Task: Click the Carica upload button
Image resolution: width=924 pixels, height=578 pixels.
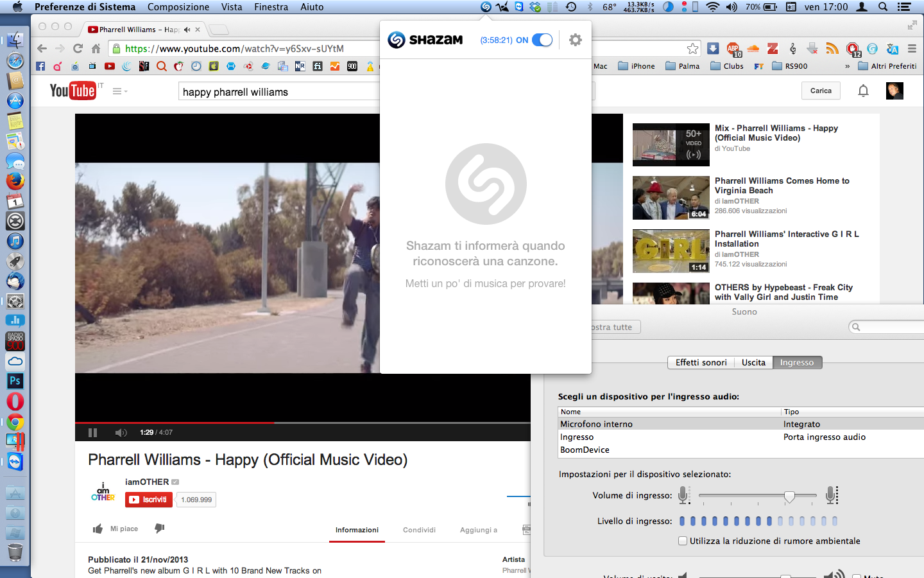Action: 821,91
